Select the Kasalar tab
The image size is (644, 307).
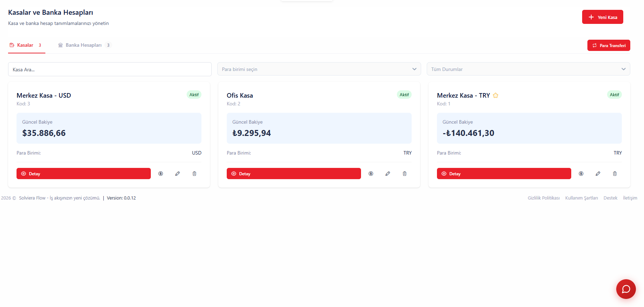(x=26, y=45)
